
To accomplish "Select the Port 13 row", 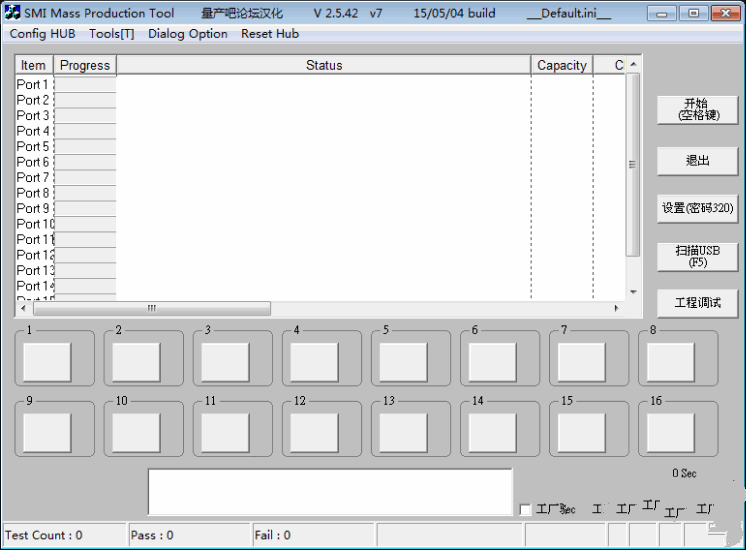I will tap(321, 270).
